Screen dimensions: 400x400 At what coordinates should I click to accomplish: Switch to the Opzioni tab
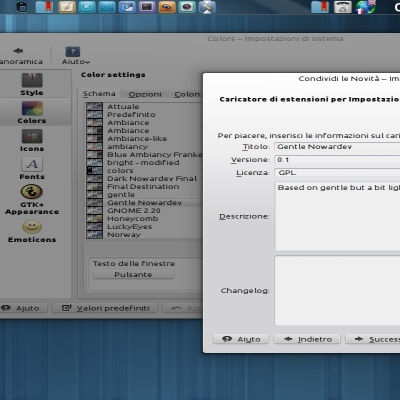[x=145, y=94]
